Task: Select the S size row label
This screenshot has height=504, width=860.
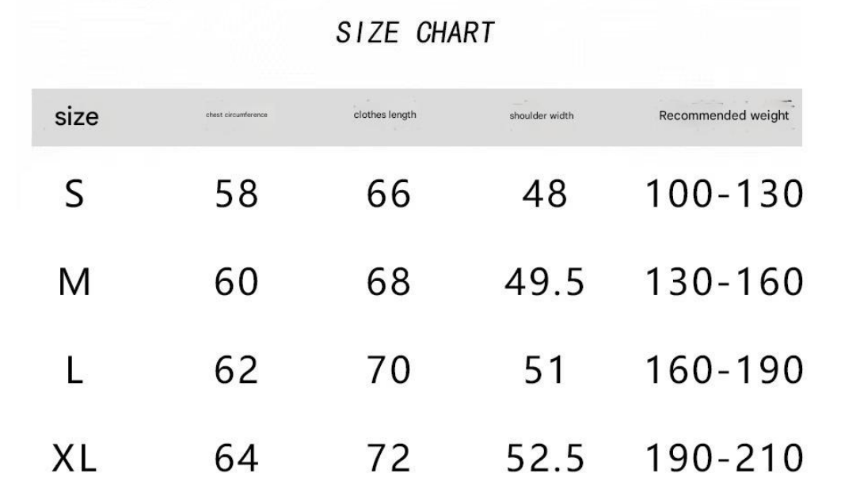Action: point(74,195)
